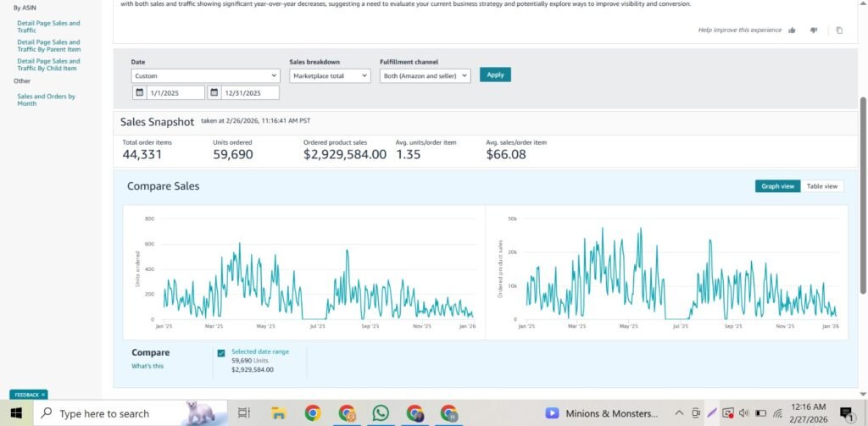868x426 pixels.
Task: Open the start date calendar icon
Action: [139, 92]
